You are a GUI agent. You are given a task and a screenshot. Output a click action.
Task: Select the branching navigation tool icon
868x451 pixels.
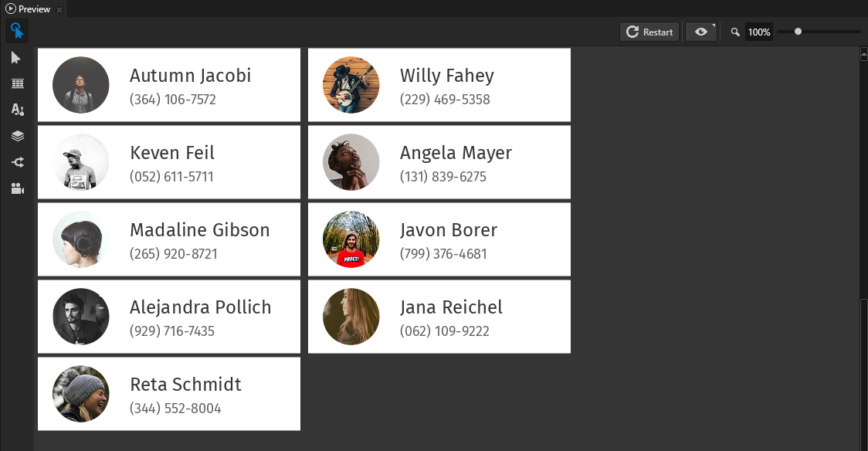[17, 162]
